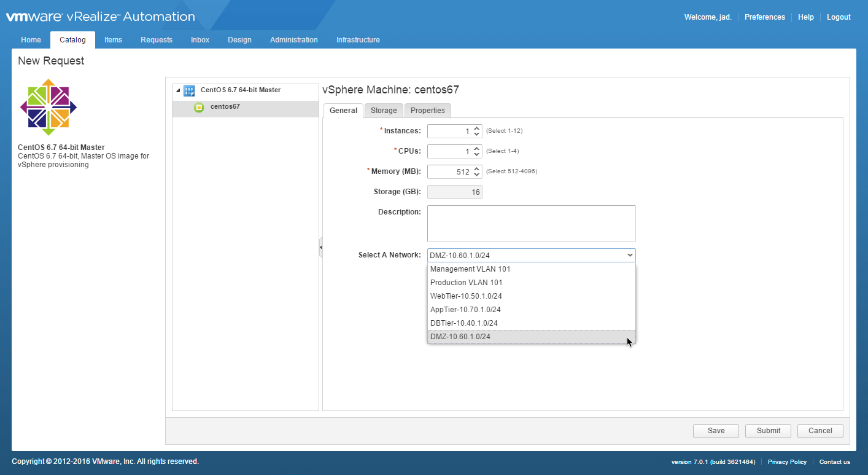Click the Storage (GB) read-only field
This screenshot has width=868, height=475.
pyautogui.click(x=455, y=192)
